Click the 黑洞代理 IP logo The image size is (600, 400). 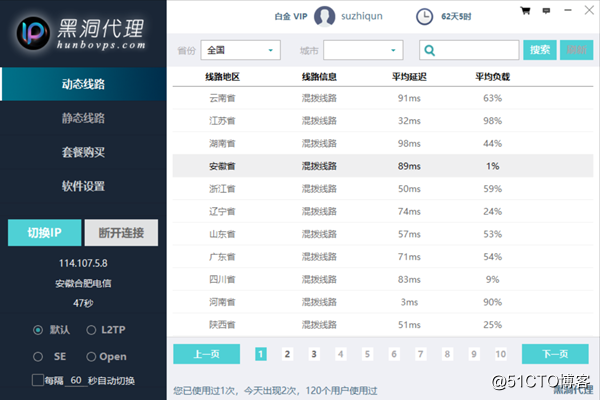point(33,33)
